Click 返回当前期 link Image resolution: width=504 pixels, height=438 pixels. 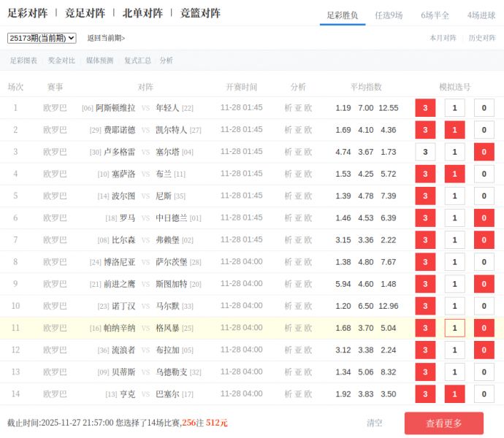click(106, 38)
